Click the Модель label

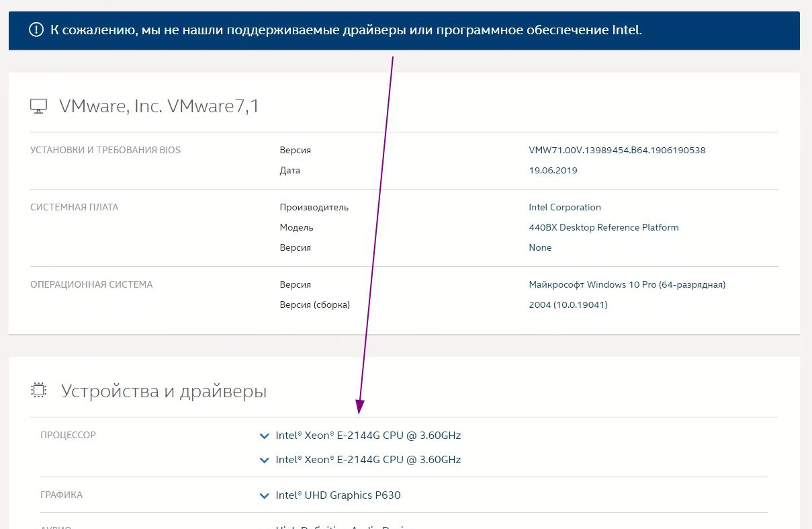point(296,227)
